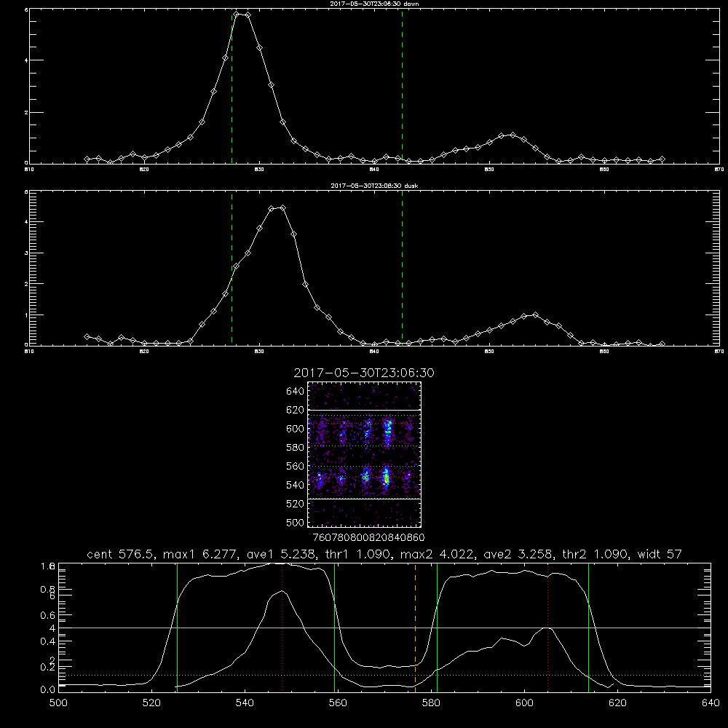Click the "2017-05-30T23:06:30 dawn" plot title

[x=374, y=4]
